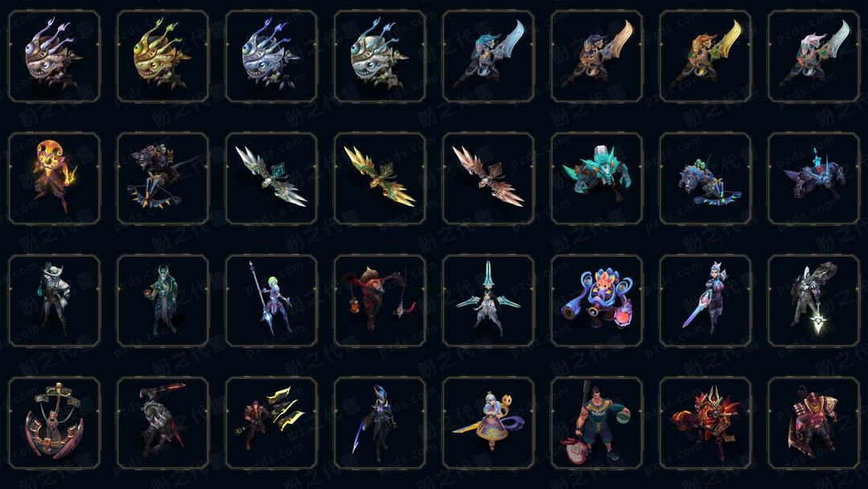Image resolution: width=868 pixels, height=489 pixels.
Task: Open the basketball player skin icon
Action: click(x=596, y=423)
